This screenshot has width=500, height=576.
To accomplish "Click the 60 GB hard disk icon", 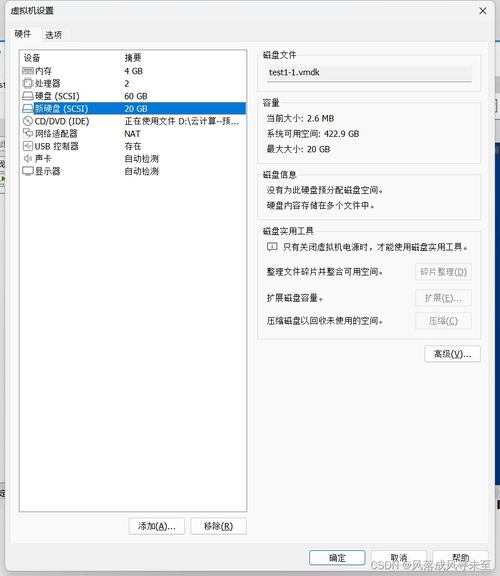I will coord(28,96).
